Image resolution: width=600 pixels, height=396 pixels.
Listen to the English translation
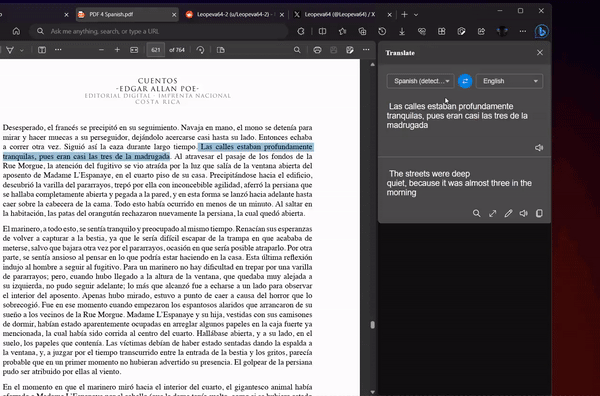[x=523, y=213]
